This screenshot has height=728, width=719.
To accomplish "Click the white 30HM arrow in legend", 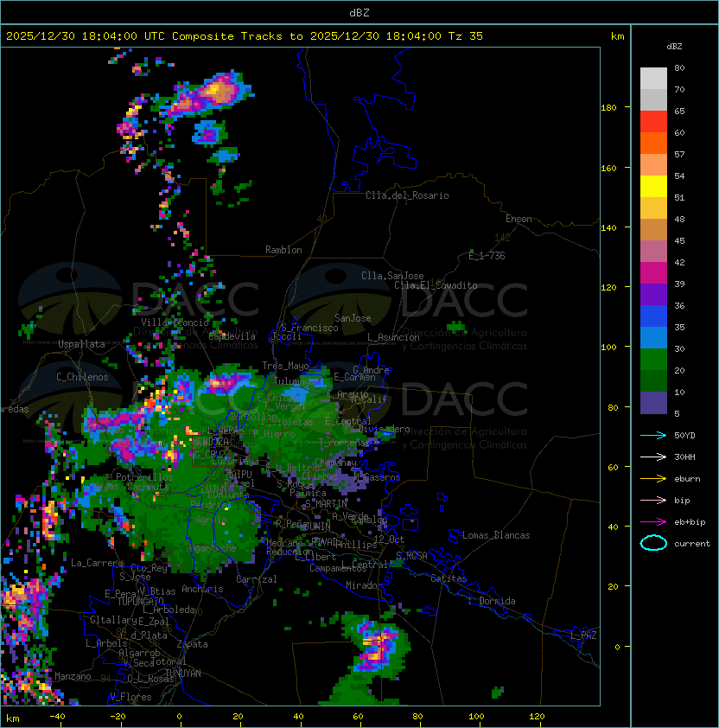I will click(x=653, y=457).
